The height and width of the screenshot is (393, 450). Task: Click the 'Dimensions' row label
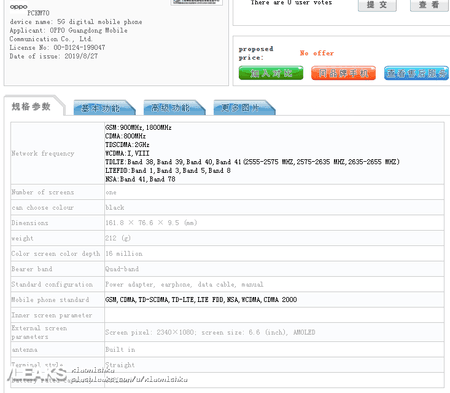[x=30, y=223]
